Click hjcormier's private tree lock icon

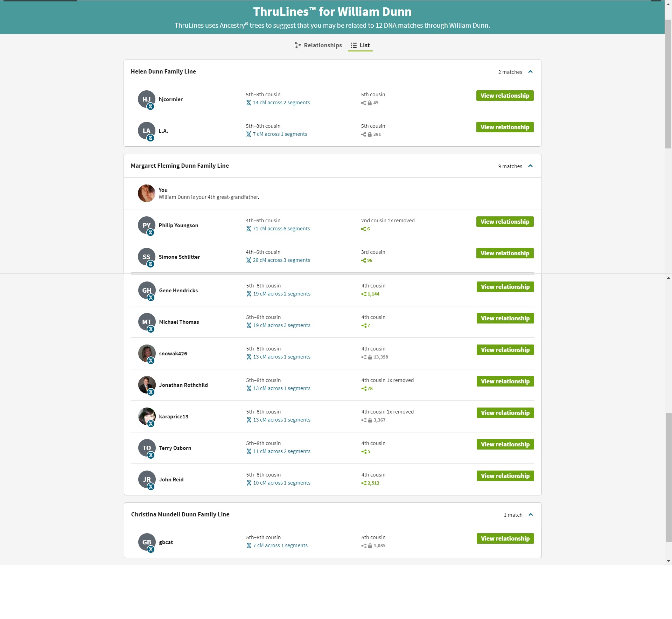coord(370,103)
